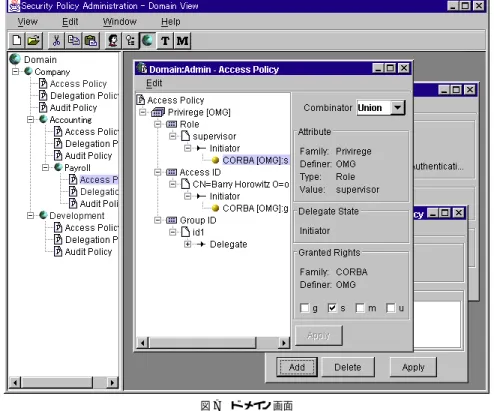Select the Initiator node under supervisor
Viewport: 494px width, 411px height.
click(x=225, y=148)
